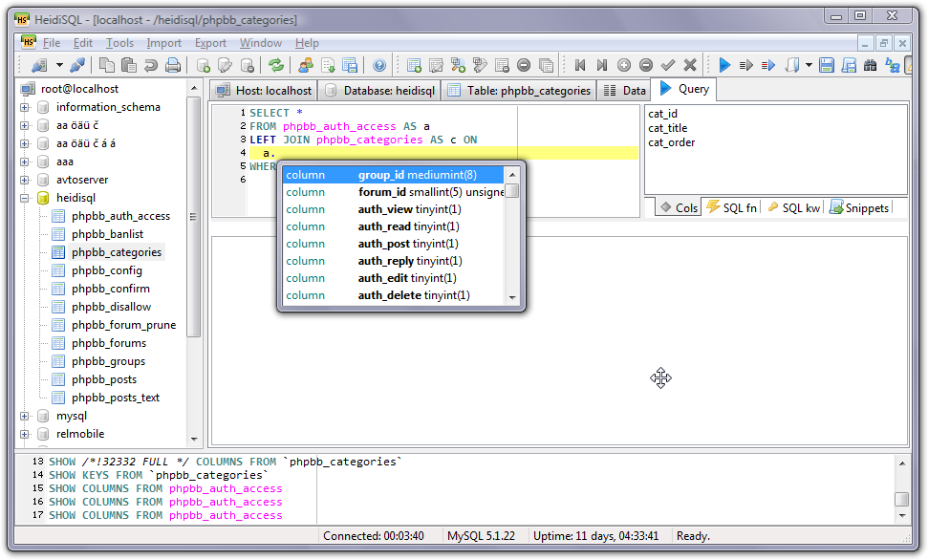Viewport: 928px width, 560px height.
Task: Click the cancel edit X icon
Action: point(690,65)
